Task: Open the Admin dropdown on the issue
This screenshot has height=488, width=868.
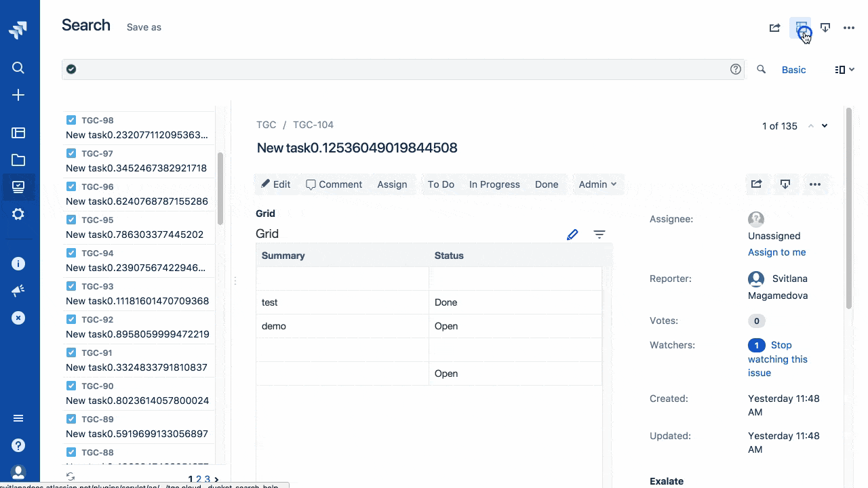Action: tap(597, 184)
